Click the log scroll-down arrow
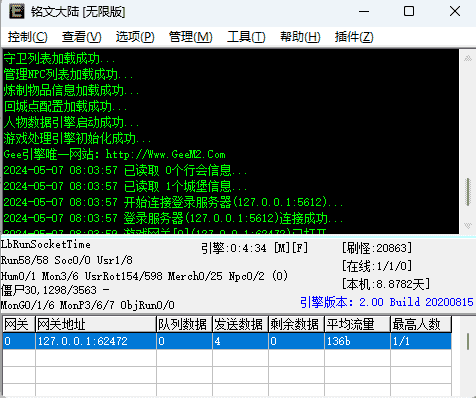Screen dimensions: 476x398 pos(468,226)
